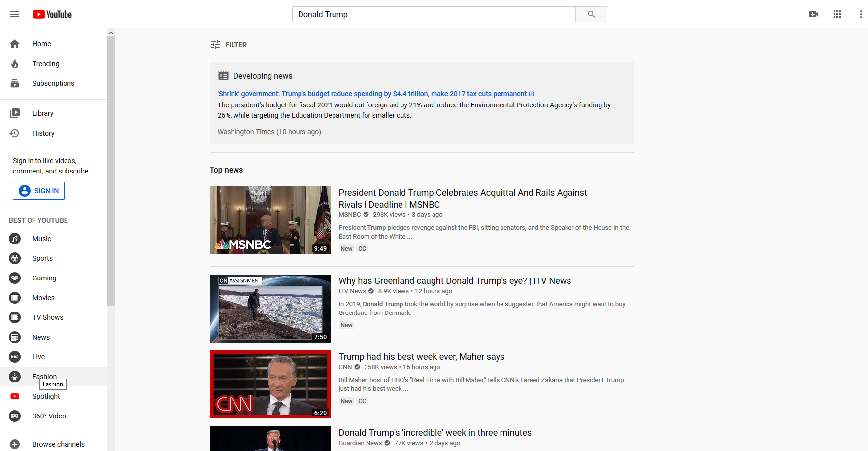Open Why has Greenland caught Trump's eye title
The width and height of the screenshot is (868, 451).
(x=455, y=280)
